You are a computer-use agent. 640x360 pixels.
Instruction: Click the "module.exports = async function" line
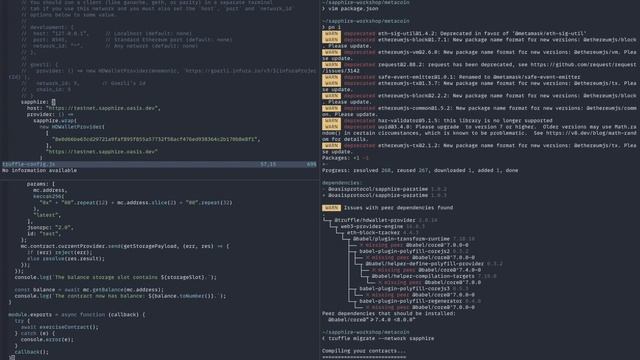[x=77, y=315]
